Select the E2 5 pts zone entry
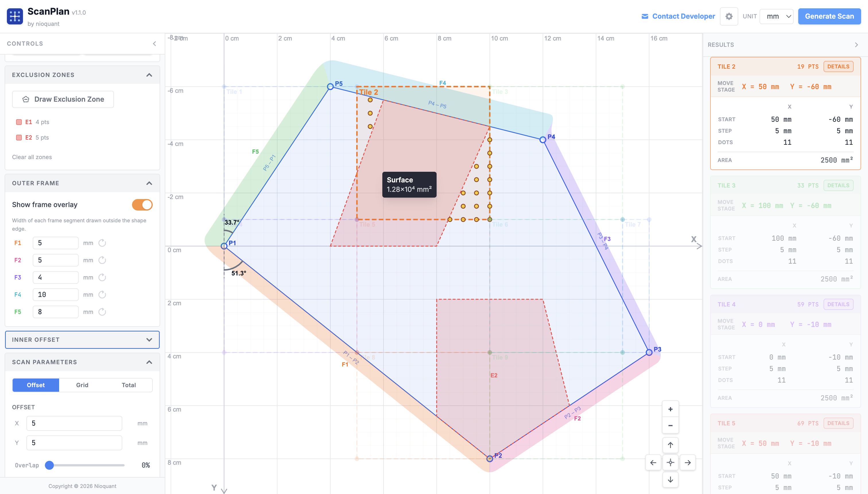Viewport: 868px width, 494px height. [32, 138]
